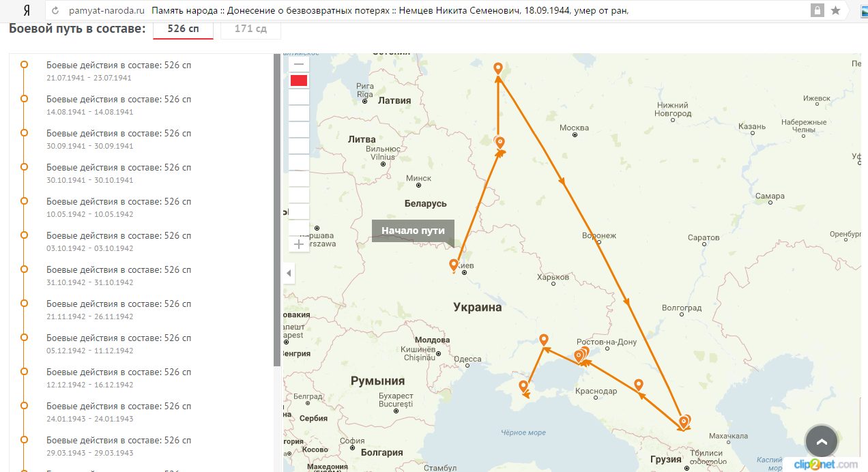Switch to the 526 сп tab

point(182,29)
